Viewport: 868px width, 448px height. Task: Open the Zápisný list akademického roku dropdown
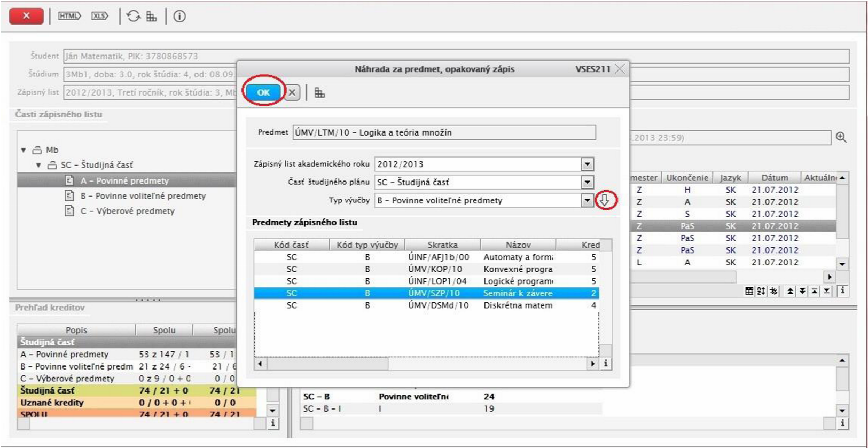tap(587, 164)
